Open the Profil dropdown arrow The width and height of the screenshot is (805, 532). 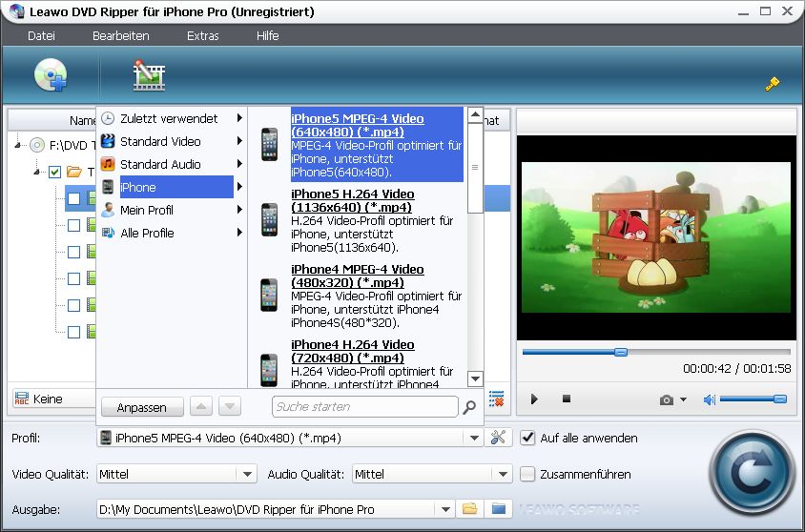(x=474, y=439)
